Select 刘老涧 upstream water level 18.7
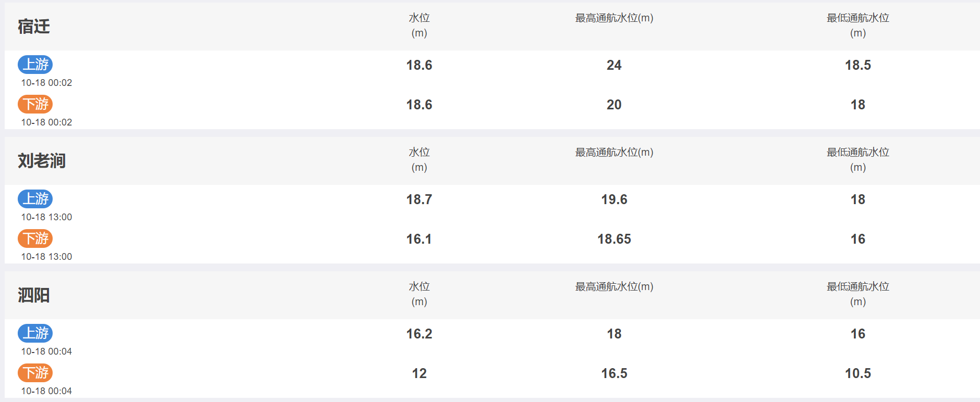The width and height of the screenshot is (980, 402). point(419,199)
